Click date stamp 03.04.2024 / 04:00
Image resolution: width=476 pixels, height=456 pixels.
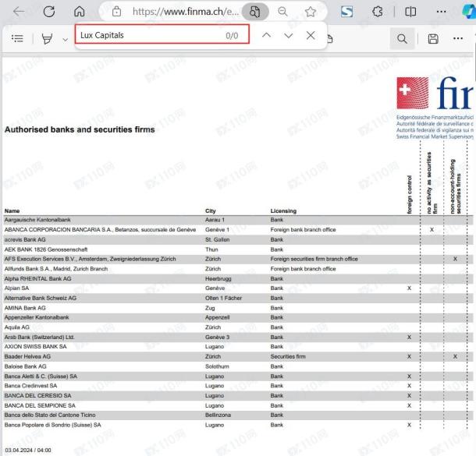28,451
